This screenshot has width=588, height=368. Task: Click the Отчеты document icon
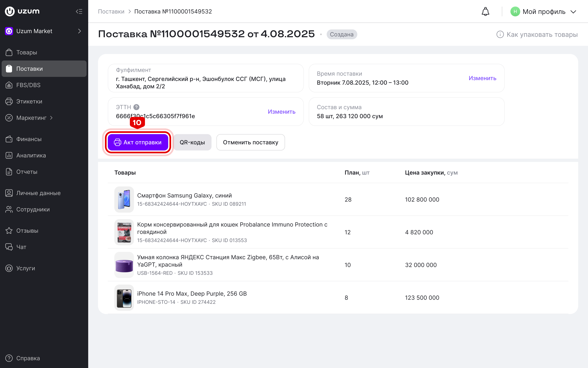9,172
